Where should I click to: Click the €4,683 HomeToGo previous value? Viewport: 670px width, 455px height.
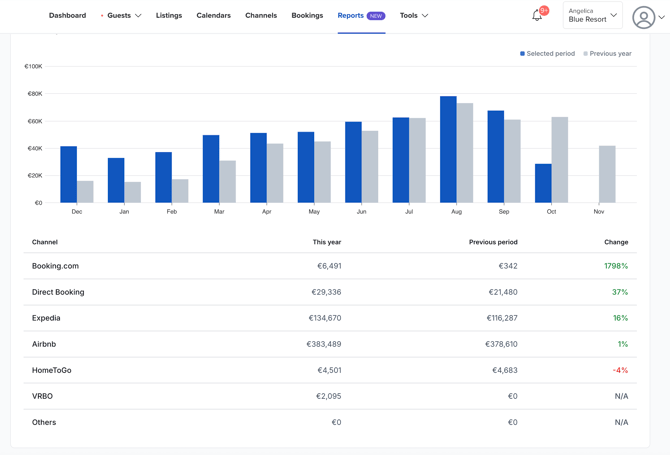pyautogui.click(x=505, y=370)
